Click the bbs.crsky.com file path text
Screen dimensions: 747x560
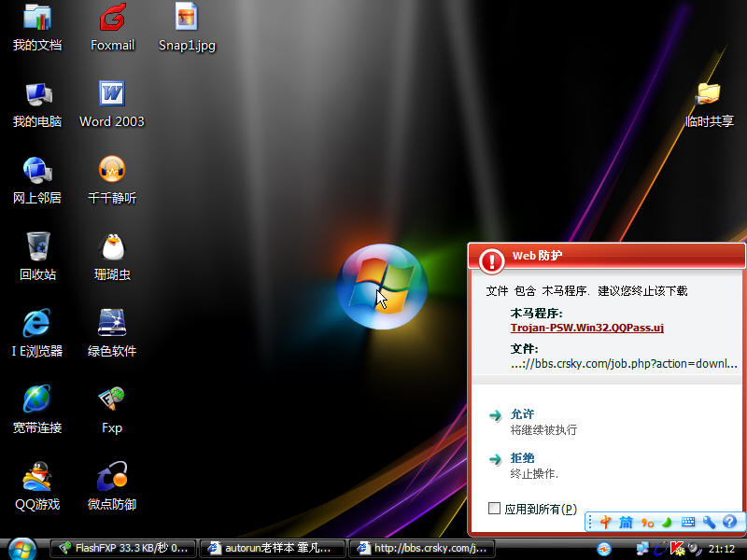[x=624, y=364]
